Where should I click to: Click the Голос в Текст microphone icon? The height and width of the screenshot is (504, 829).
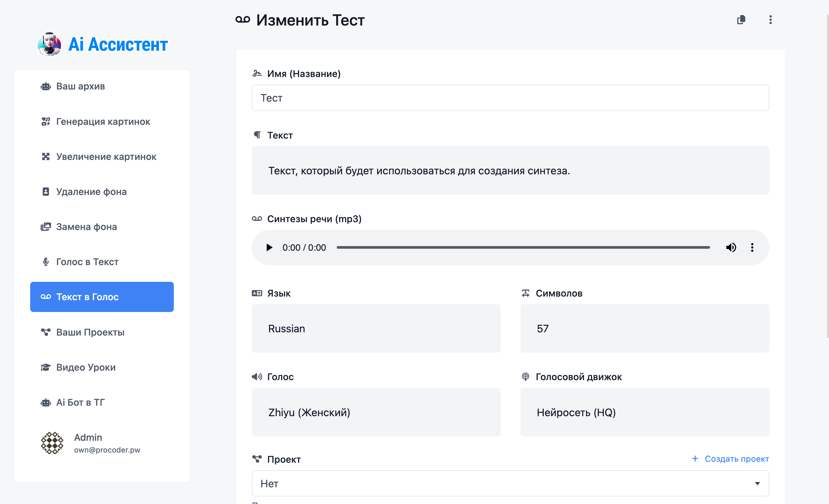point(46,262)
